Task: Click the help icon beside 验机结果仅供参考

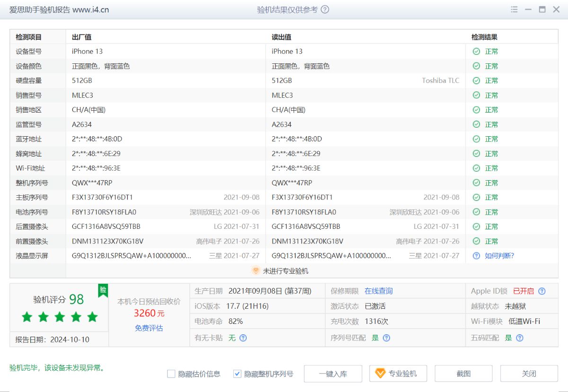Action: click(x=325, y=9)
